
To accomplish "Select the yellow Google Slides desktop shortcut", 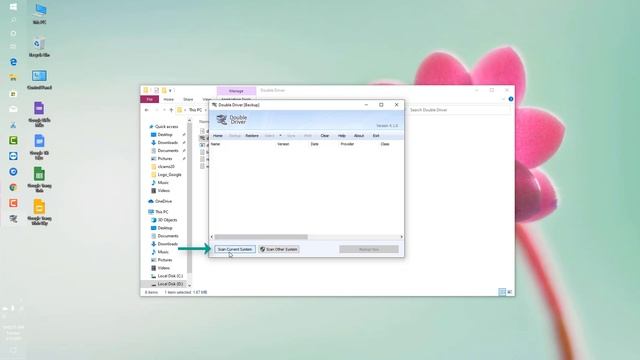I will click(x=39, y=212).
